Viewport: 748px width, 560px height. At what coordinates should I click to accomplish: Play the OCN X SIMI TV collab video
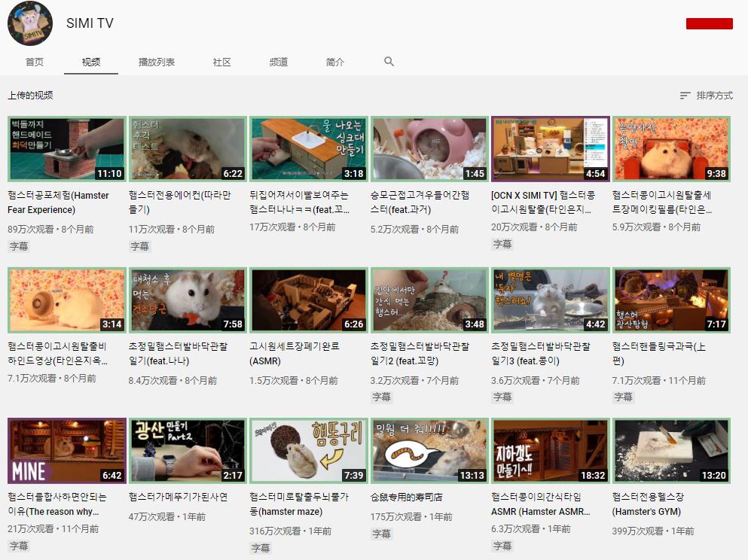pyautogui.click(x=549, y=147)
